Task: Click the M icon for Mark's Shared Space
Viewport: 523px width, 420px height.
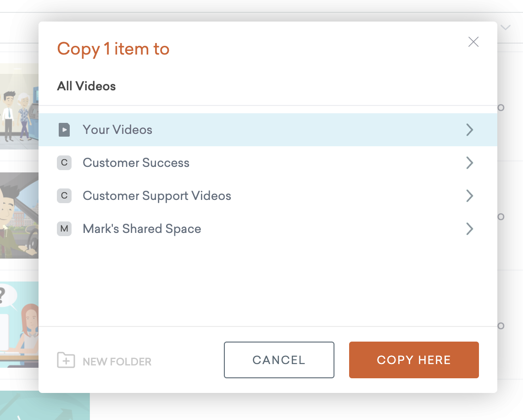Action: click(64, 229)
